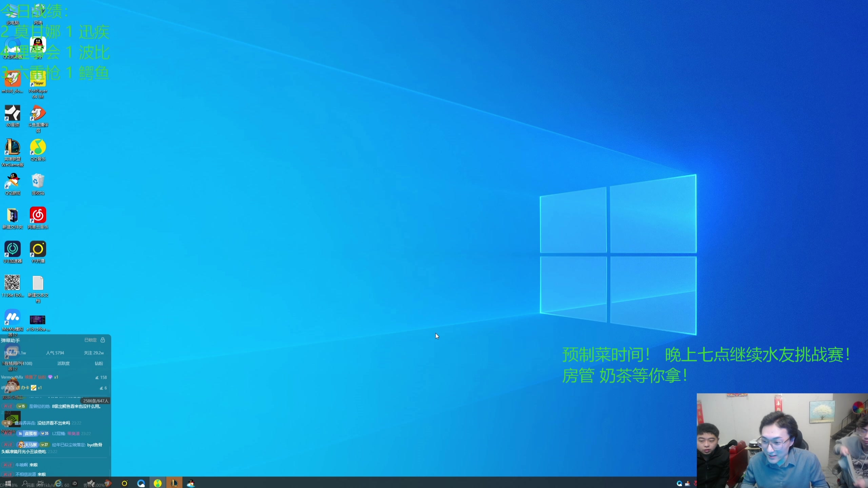Click the 卤蛋卷 fan badge in chat
The width and height of the screenshot is (868, 488).
click(27, 433)
